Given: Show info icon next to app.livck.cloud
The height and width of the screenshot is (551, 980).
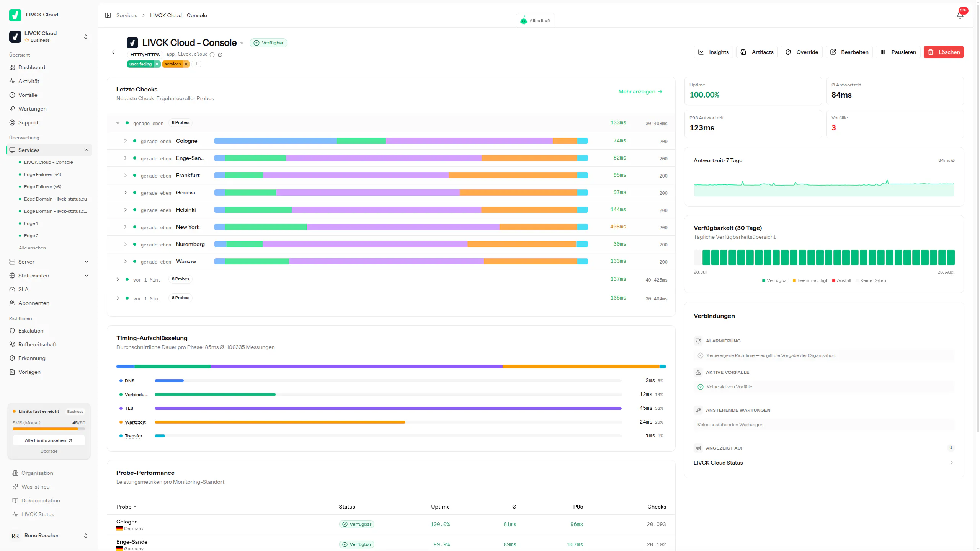Looking at the screenshot, I should tap(212, 55).
